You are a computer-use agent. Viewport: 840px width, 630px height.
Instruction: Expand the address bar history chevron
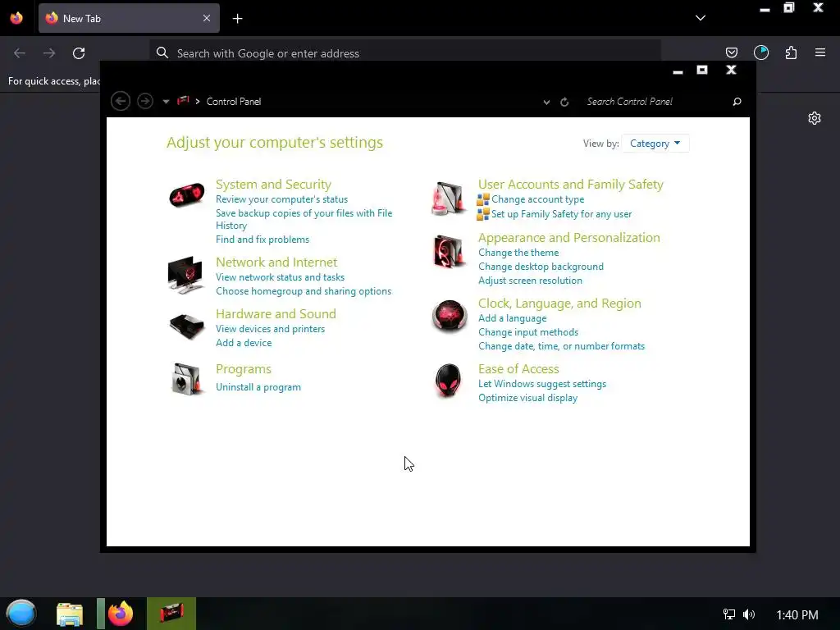tap(546, 102)
